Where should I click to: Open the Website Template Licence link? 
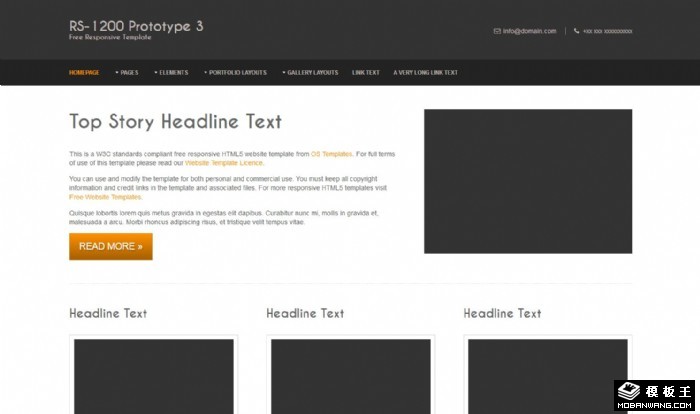(224, 162)
